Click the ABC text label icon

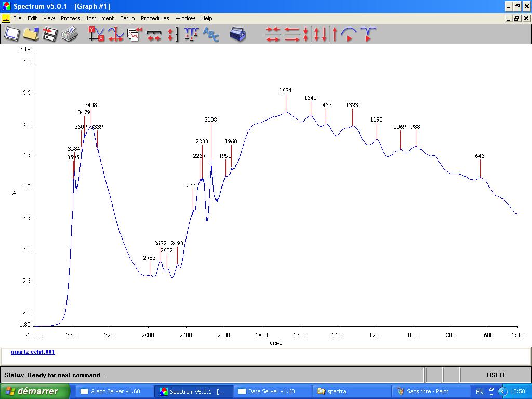point(211,34)
